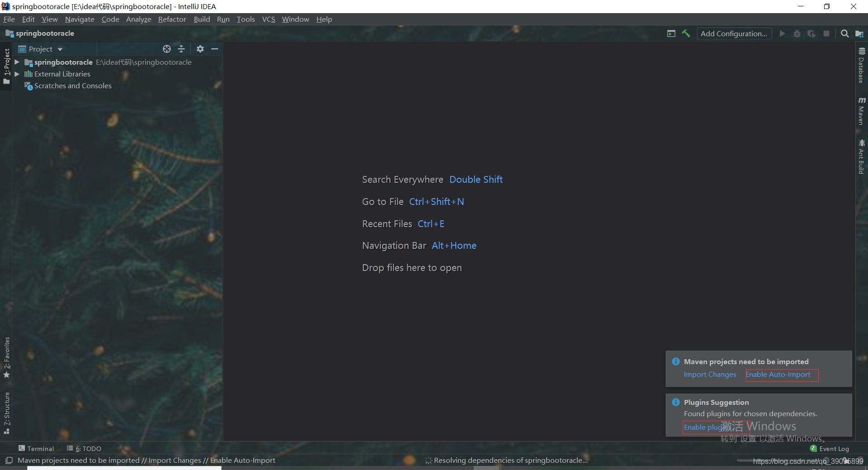
Task: Click the Maven import status bar message
Action: coord(146,461)
